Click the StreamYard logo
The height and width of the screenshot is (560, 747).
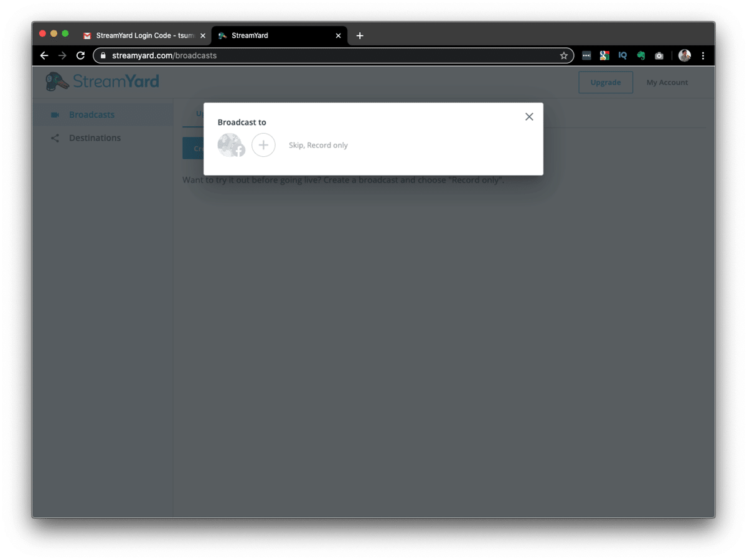click(x=103, y=82)
